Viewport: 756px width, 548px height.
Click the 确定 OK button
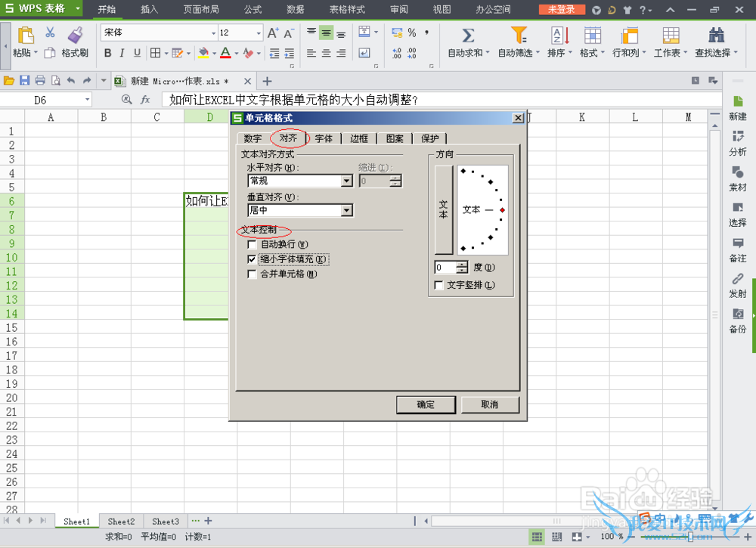(x=426, y=404)
